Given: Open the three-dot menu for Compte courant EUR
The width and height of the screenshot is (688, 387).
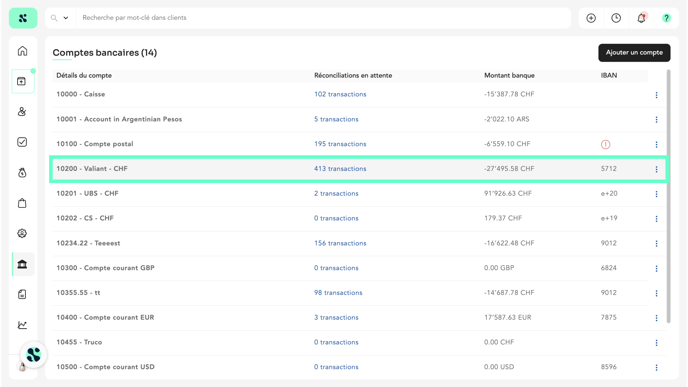Looking at the screenshot, I should [x=656, y=318].
